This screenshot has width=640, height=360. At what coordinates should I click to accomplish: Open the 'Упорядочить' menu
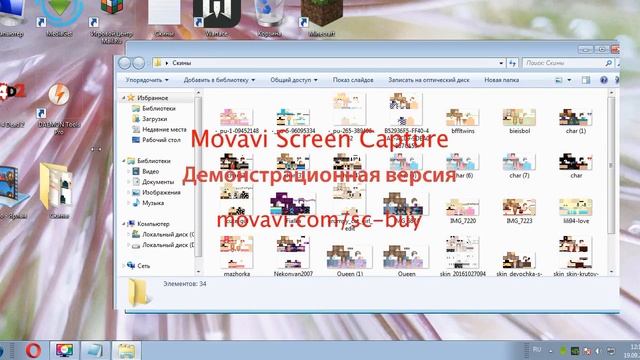tap(147, 80)
